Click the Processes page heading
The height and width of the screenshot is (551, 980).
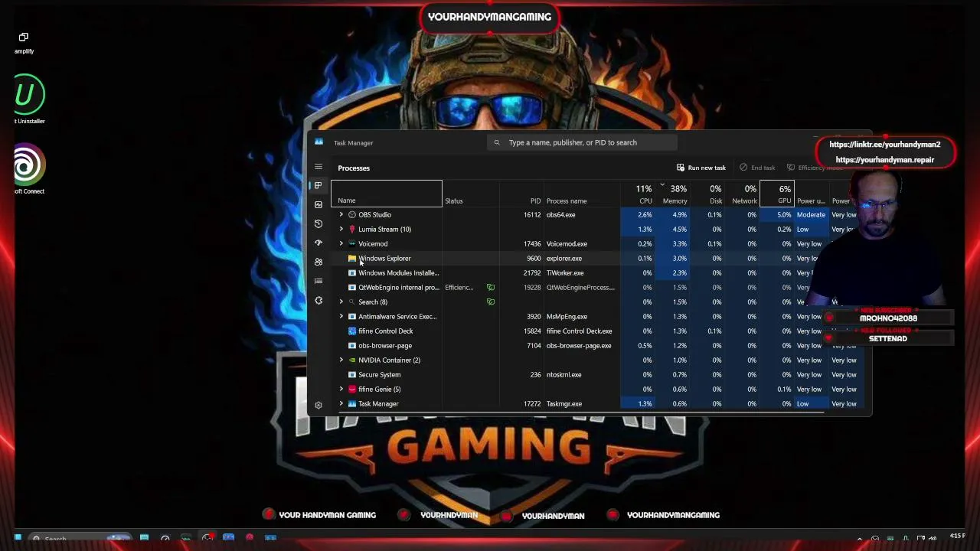click(x=354, y=168)
